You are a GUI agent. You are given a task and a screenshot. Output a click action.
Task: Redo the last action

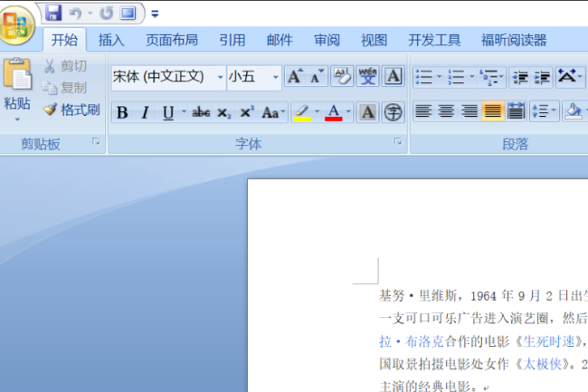[106, 14]
